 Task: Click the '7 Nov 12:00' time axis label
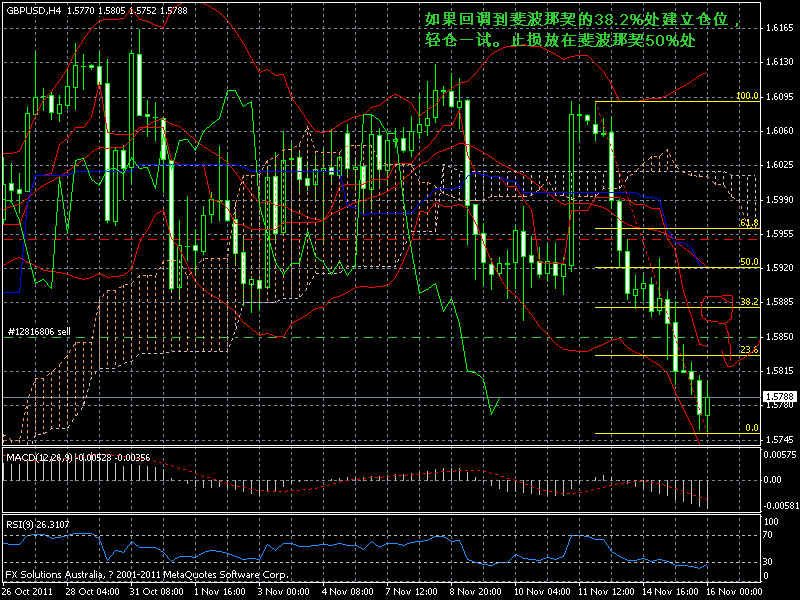coord(412,592)
